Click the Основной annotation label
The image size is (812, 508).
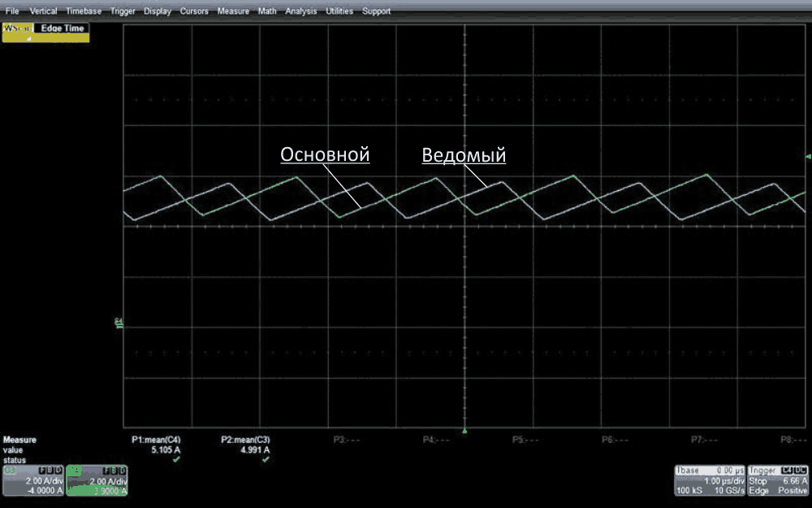tap(326, 154)
